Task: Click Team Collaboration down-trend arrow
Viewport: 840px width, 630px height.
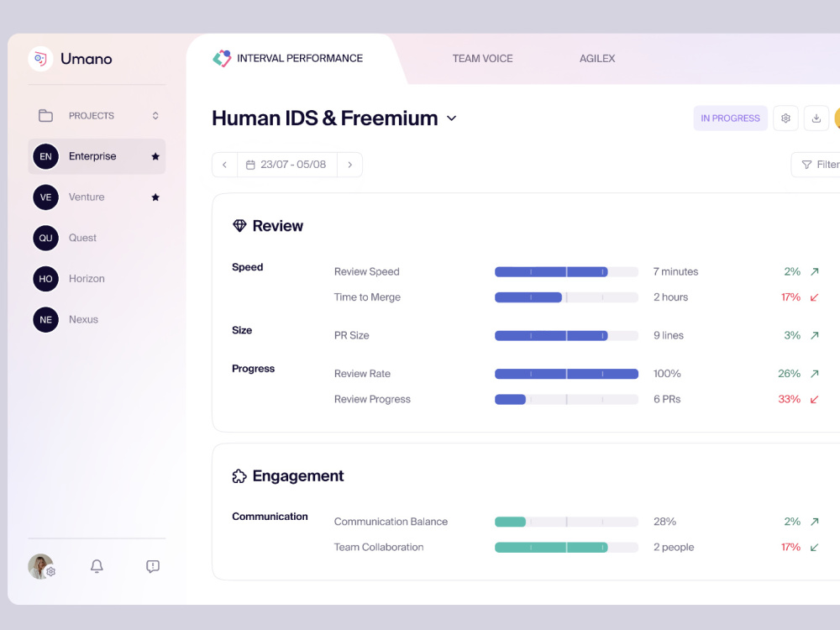Action: tap(814, 547)
